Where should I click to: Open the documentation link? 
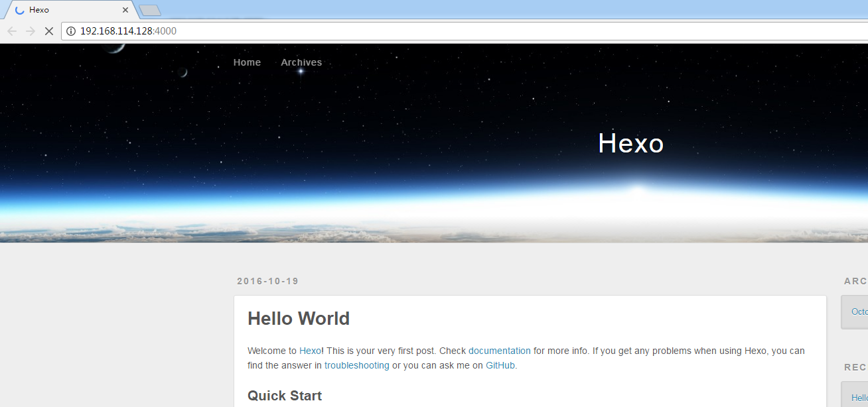(x=500, y=351)
